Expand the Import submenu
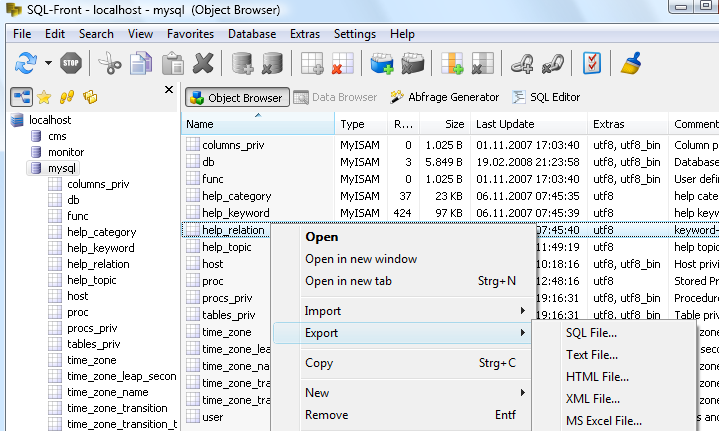The image size is (719, 431). click(403, 311)
